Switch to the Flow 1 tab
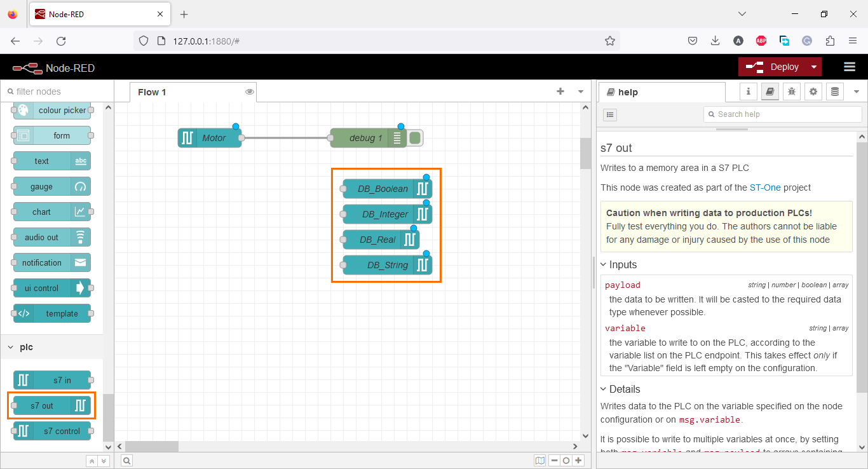This screenshot has width=868, height=469. click(152, 92)
